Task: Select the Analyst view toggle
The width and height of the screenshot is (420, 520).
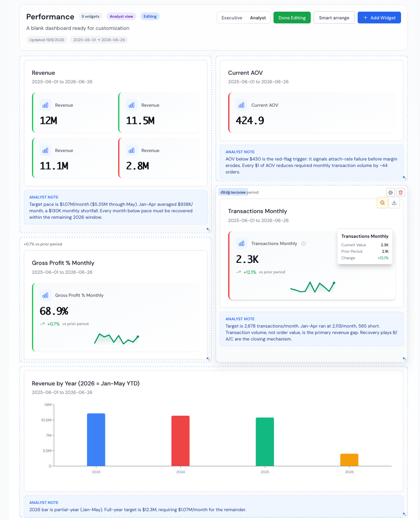Action: pos(258,17)
